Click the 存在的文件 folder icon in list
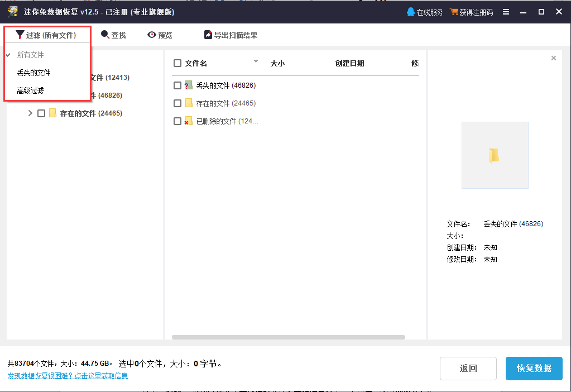 [189, 103]
